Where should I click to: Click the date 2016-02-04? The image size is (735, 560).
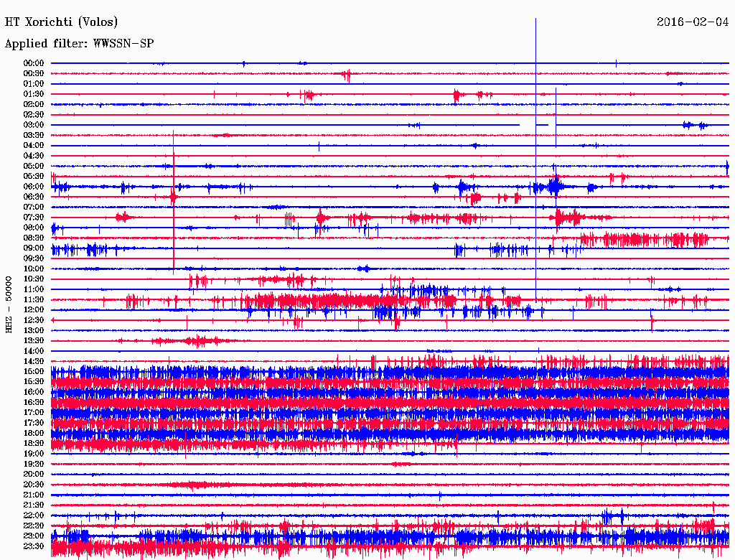pos(693,22)
